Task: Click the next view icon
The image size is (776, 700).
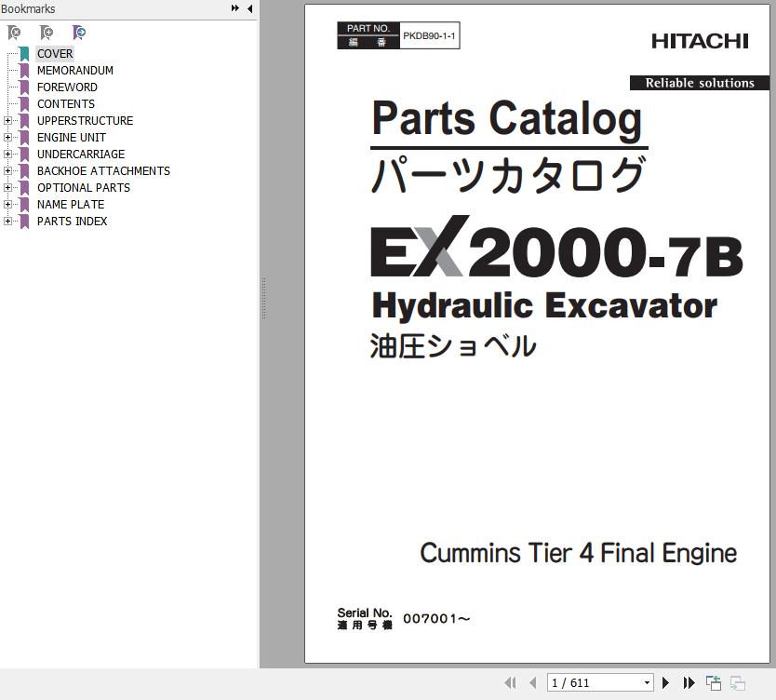Action: click(x=737, y=682)
